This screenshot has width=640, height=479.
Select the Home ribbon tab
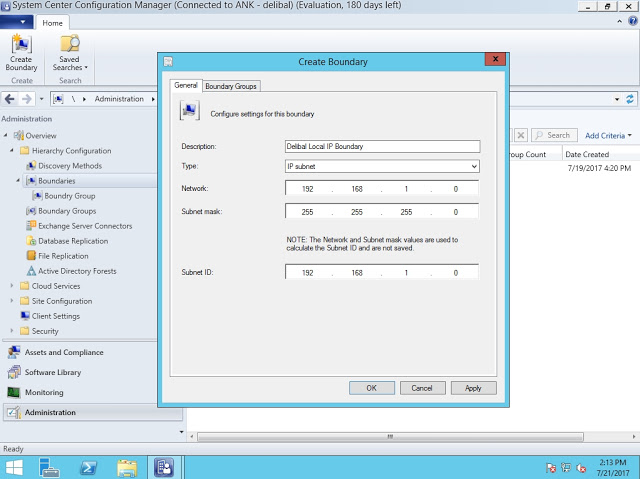click(53, 22)
